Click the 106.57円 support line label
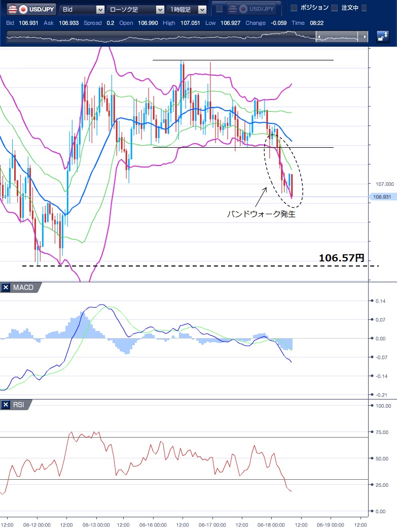The width and height of the screenshot is (397, 532). (341, 258)
